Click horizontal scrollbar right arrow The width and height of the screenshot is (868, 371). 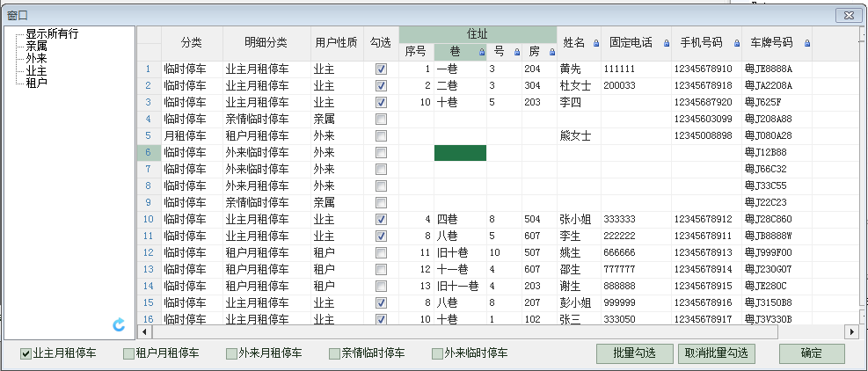852,331
